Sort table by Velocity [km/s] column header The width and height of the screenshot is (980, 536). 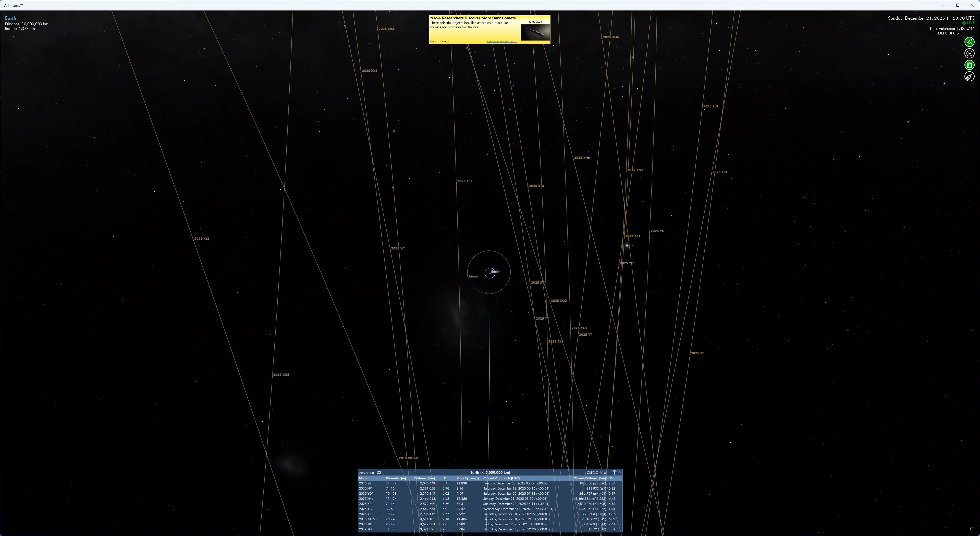tap(468, 478)
